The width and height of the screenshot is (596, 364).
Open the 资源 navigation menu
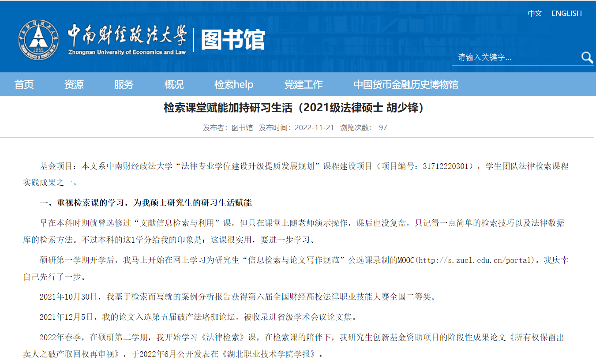click(x=74, y=84)
